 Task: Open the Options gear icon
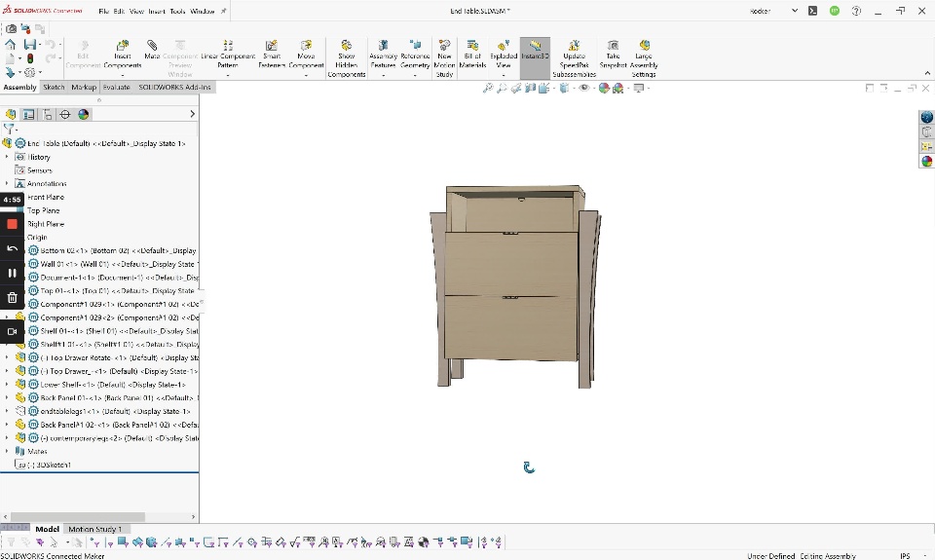[x=30, y=72]
